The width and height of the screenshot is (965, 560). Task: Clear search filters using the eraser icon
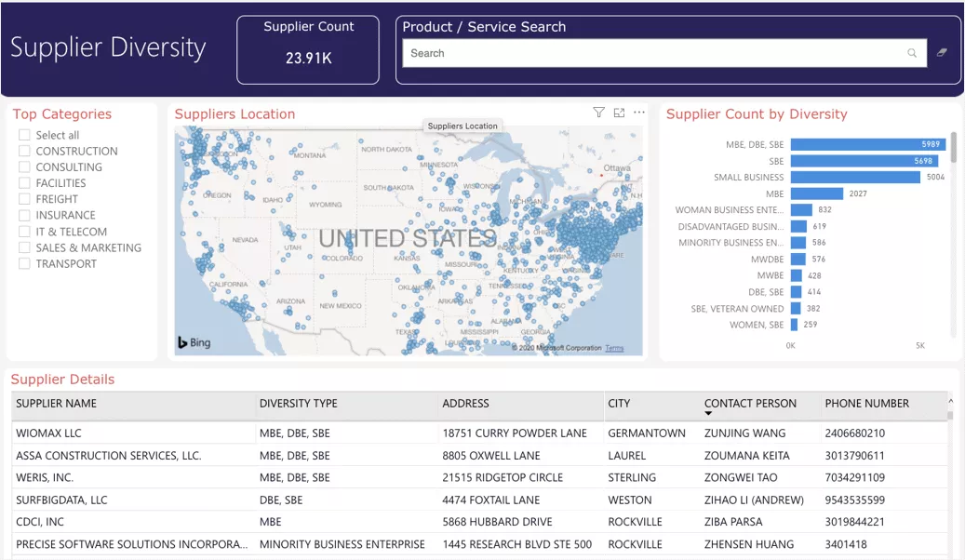[941, 52]
